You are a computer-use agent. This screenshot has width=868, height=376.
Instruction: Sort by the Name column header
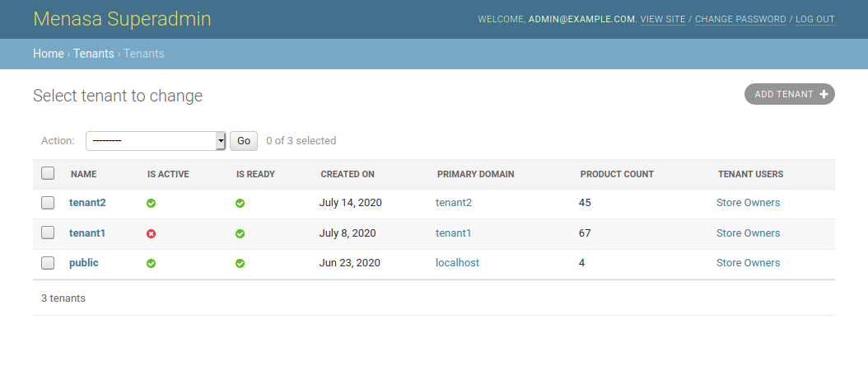click(x=84, y=174)
